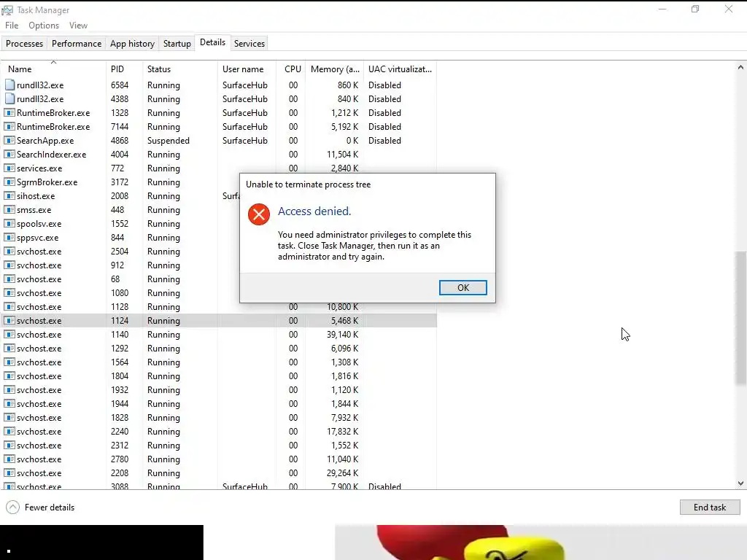Select PID 2240 in the list
Image resolution: width=747 pixels, height=560 pixels.
click(120, 432)
